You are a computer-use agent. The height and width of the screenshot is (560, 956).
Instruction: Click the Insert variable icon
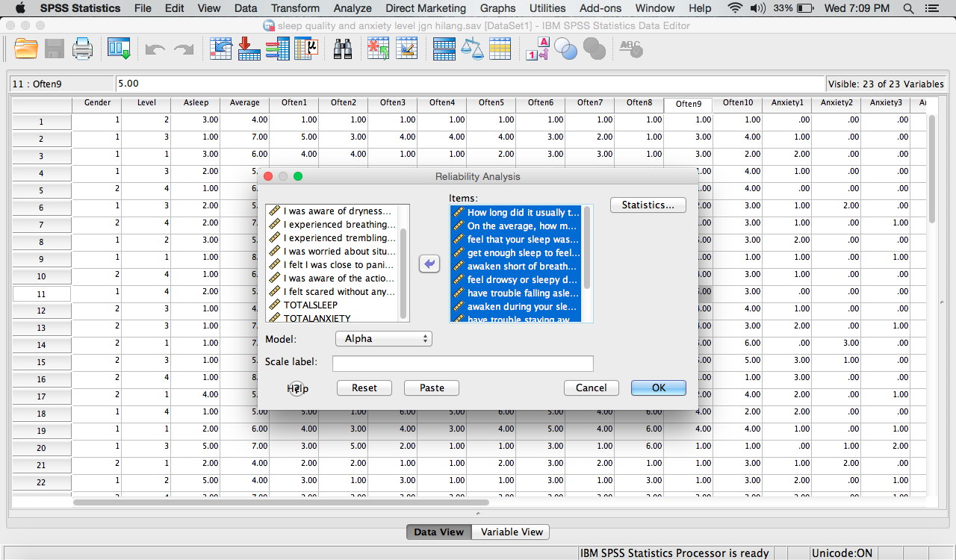point(407,49)
